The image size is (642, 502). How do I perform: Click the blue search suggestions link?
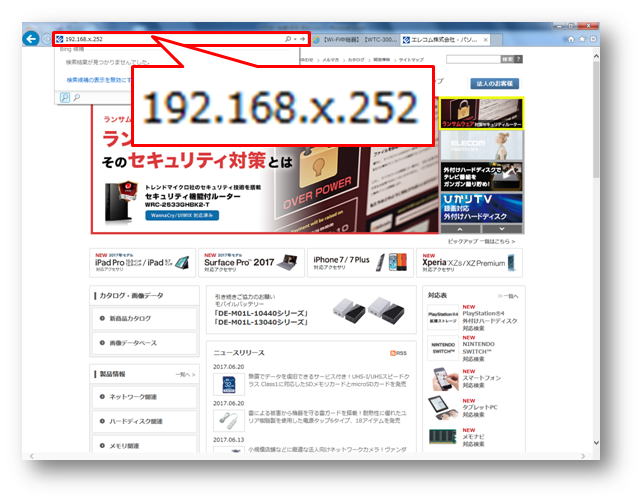coord(99,80)
